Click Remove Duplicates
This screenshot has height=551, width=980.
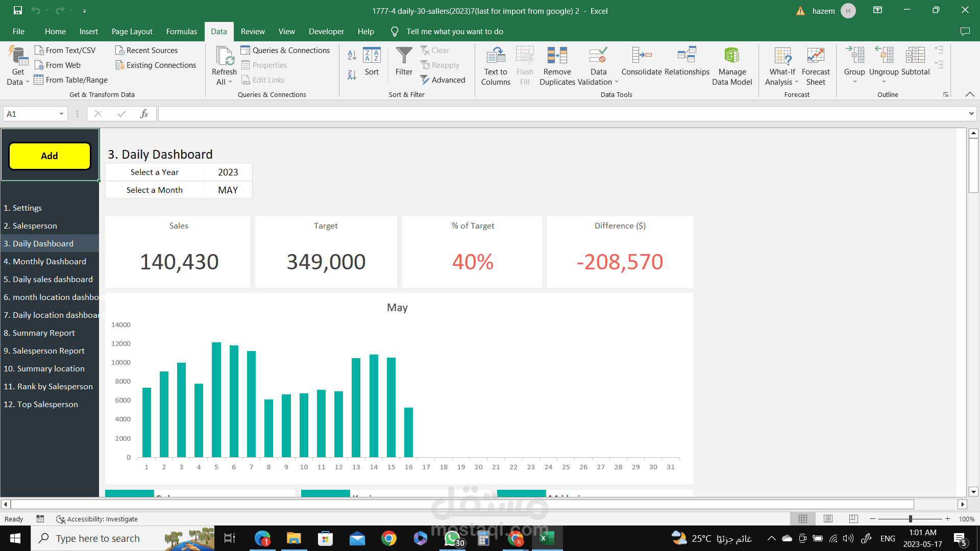557,66
